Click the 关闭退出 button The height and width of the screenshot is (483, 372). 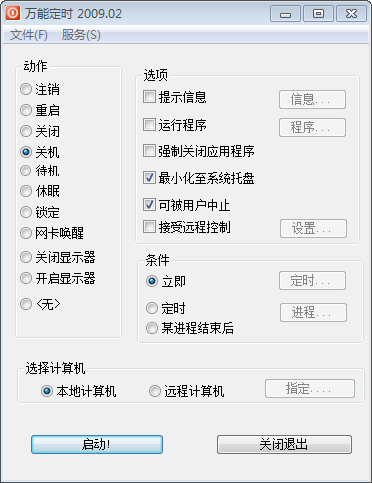284,444
